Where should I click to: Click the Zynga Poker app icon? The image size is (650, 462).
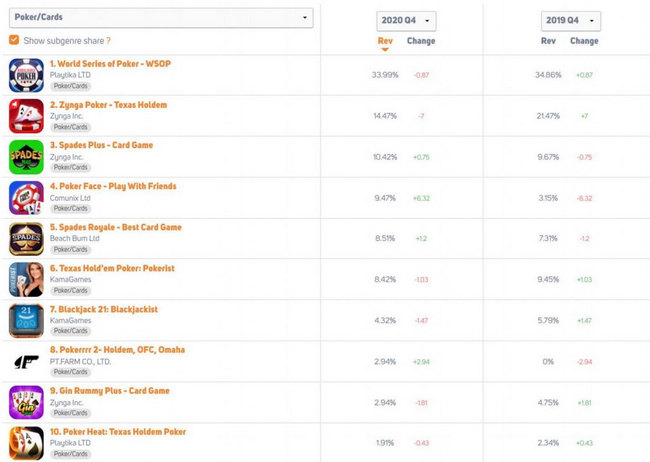point(26,116)
